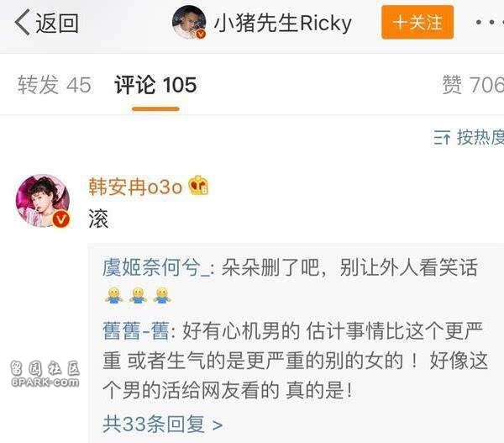504x443 pixels.
Task: Open 蕾蕾-蕾 user profile link
Action: 135,330
